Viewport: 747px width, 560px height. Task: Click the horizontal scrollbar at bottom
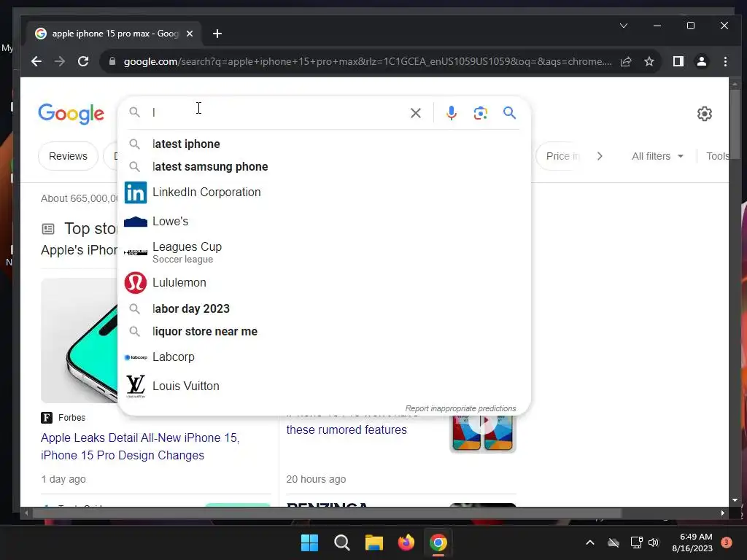pyautogui.click(x=327, y=513)
